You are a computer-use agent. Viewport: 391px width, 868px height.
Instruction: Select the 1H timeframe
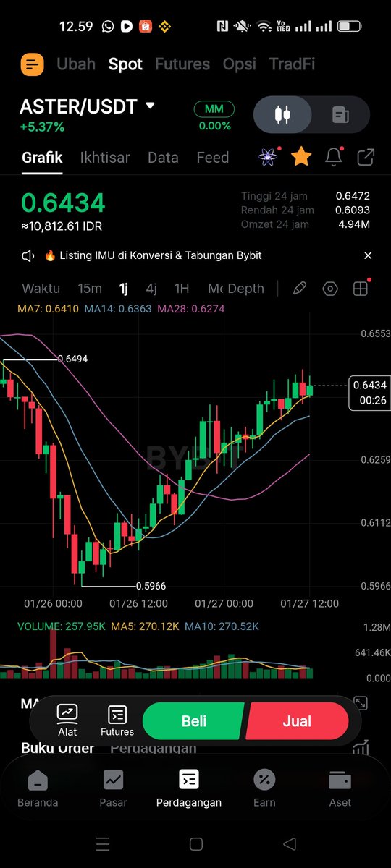coord(182,289)
